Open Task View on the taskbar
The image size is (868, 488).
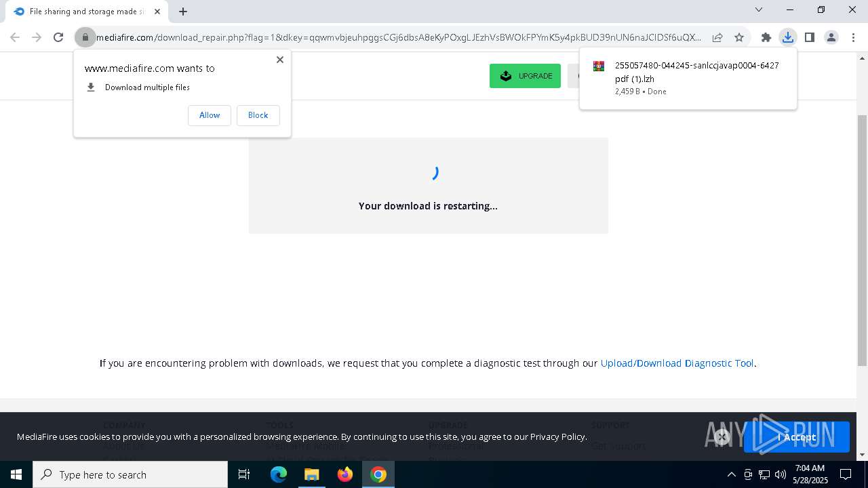click(x=244, y=474)
